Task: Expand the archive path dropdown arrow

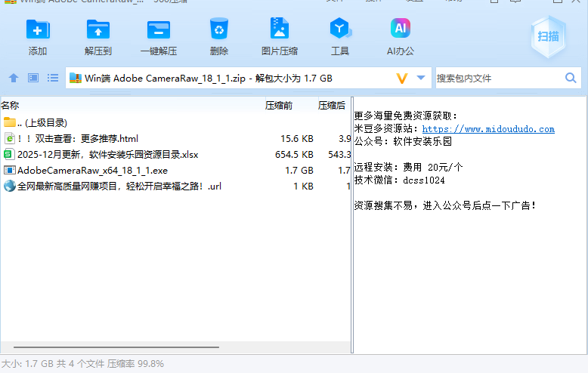Action: coord(422,78)
